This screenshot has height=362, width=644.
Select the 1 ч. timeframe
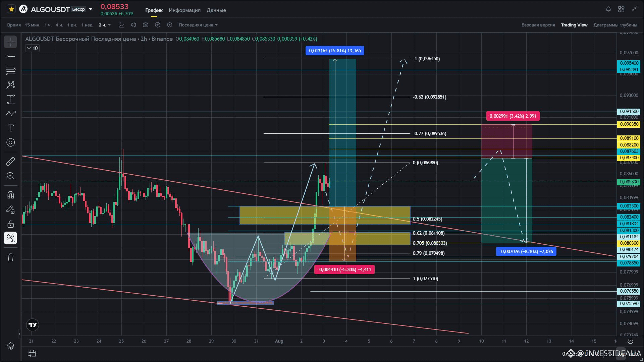tap(48, 25)
